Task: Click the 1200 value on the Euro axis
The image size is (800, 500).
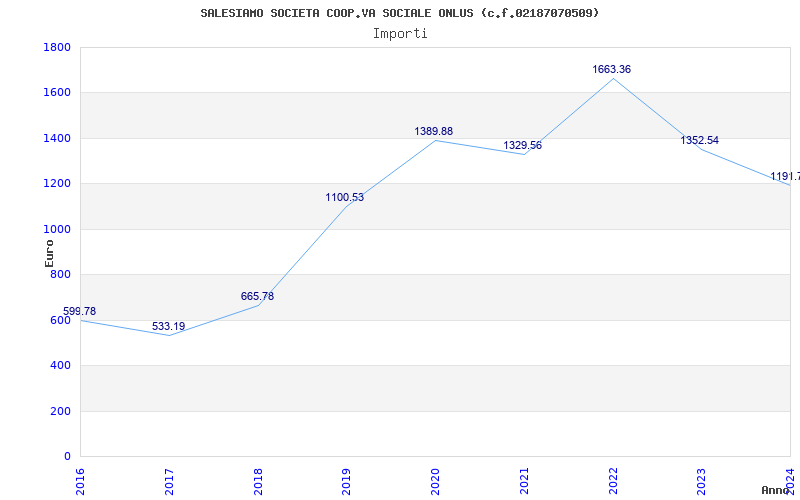Action: pos(57,184)
